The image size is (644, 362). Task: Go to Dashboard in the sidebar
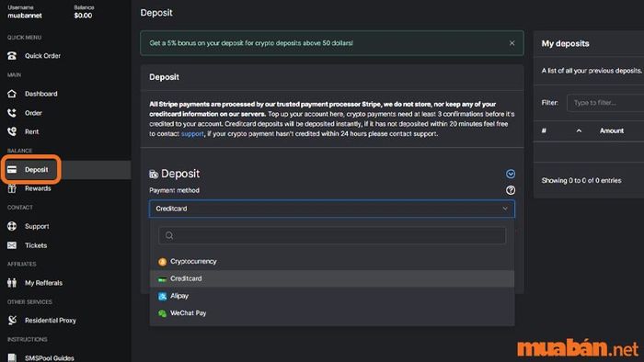pos(41,94)
